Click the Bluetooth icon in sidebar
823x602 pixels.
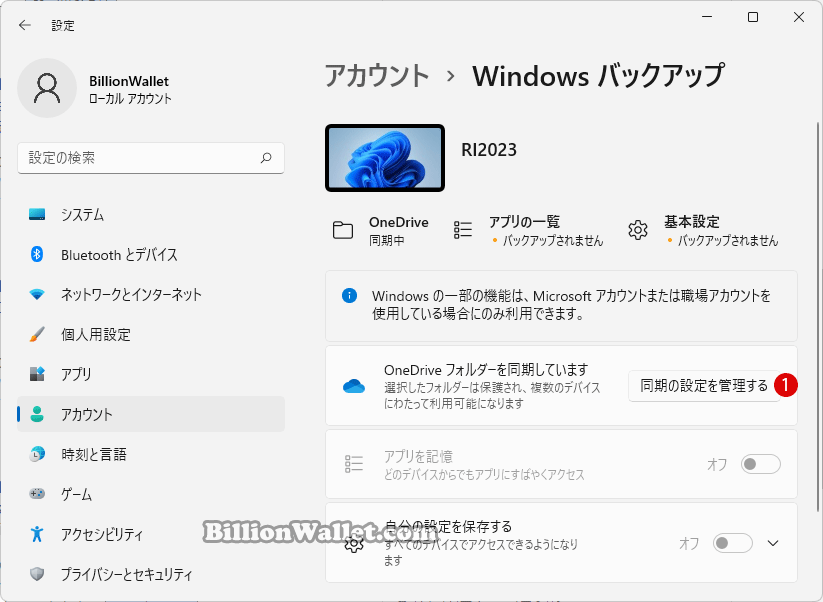point(37,255)
